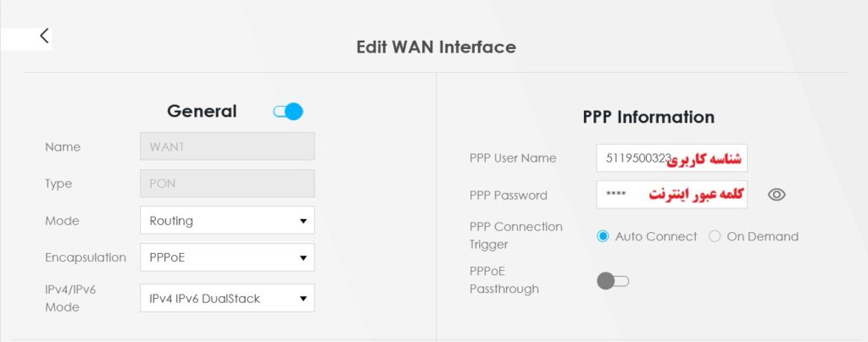Select the On Demand radio button
This screenshot has height=342, width=868.
[715, 236]
